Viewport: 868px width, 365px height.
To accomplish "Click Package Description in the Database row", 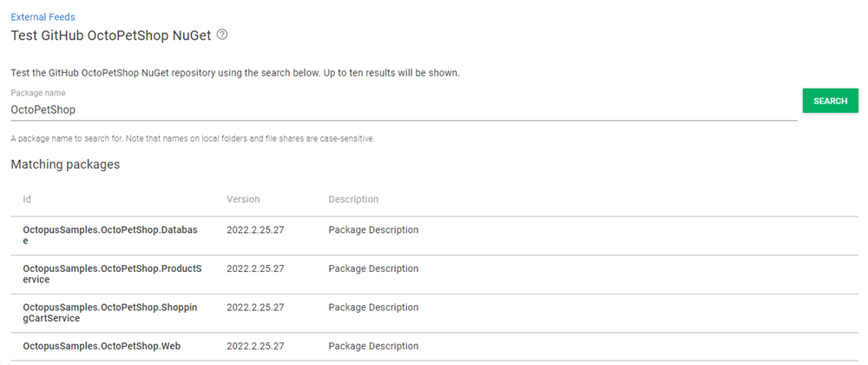I will tap(373, 230).
